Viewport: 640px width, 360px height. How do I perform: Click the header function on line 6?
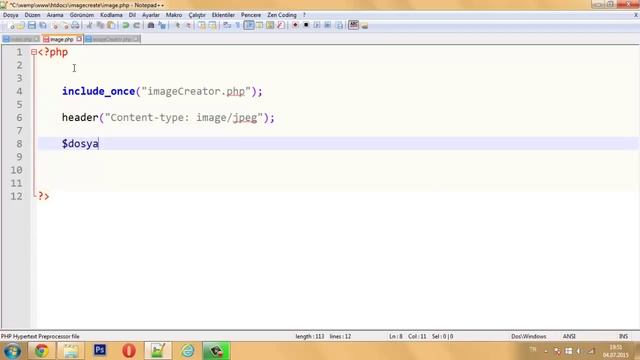point(80,118)
